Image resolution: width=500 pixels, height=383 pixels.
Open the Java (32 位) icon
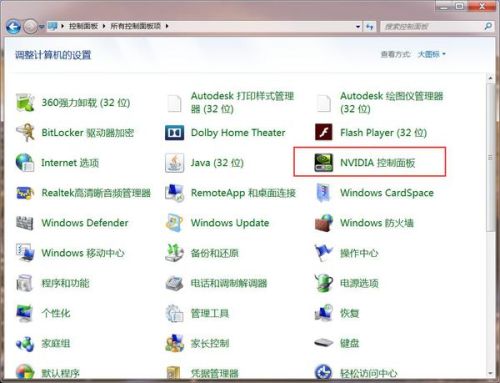click(174, 163)
